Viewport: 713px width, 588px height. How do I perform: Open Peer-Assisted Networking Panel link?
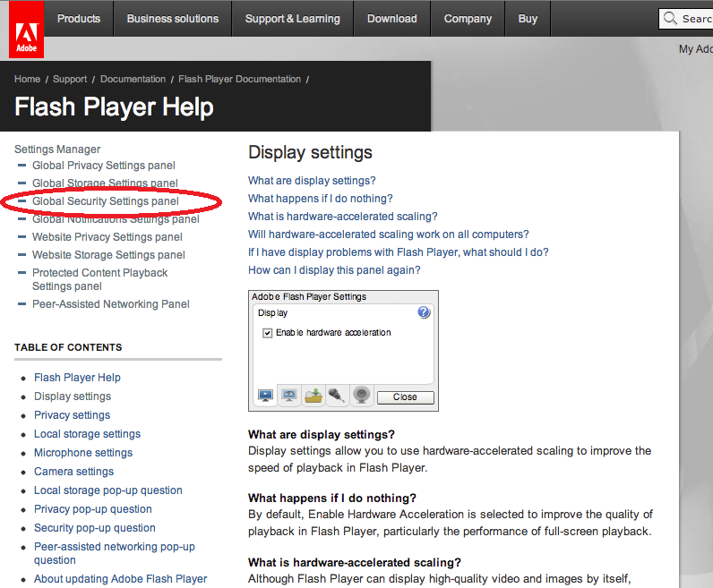tap(111, 304)
